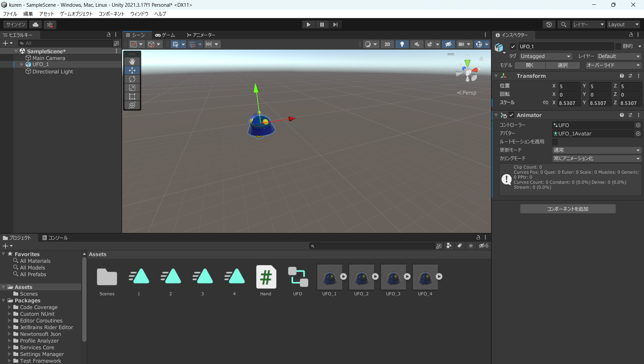Screen dimensions: 644x364
Task: Click the コンポーネントを追加 button
Action: (x=568, y=208)
